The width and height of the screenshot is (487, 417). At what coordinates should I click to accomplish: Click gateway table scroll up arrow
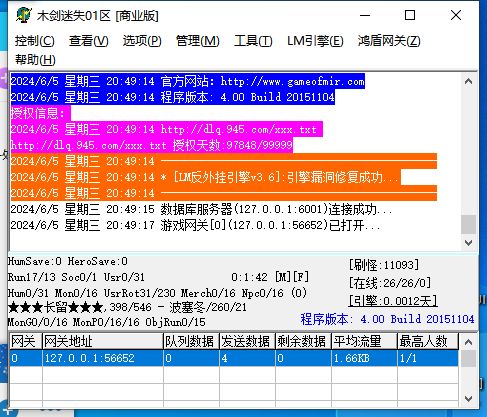click(468, 342)
